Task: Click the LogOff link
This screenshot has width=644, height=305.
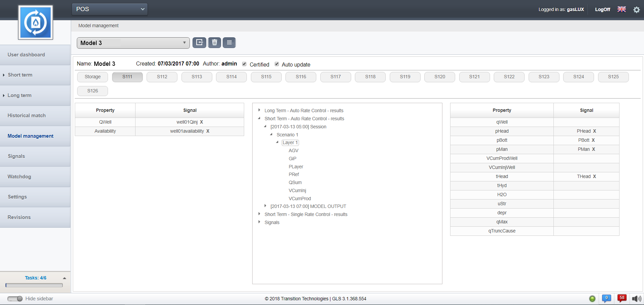Action: point(602,9)
